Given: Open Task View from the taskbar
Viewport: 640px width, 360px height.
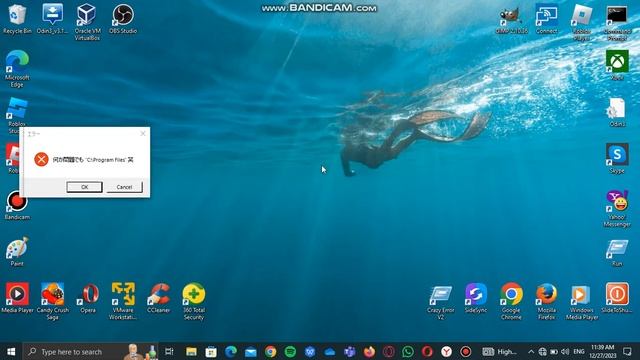Looking at the screenshot, I should tap(169, 351).
